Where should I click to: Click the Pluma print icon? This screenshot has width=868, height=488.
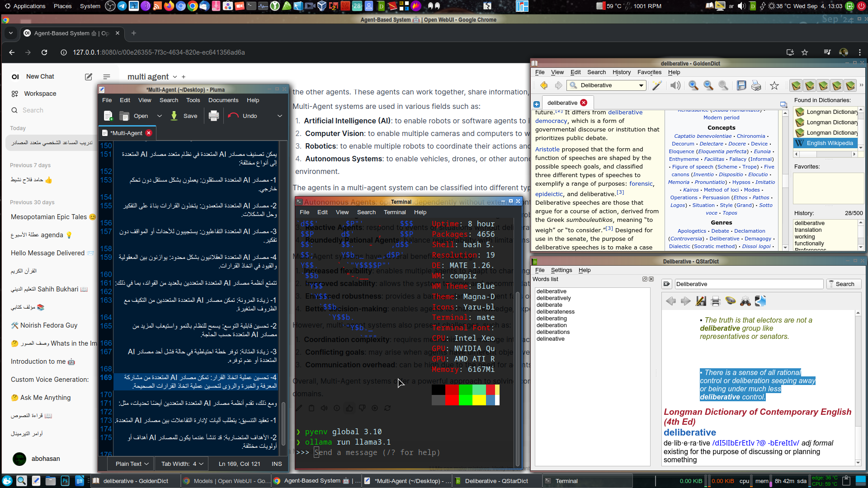pyautogui.click(x=214, y=116)
